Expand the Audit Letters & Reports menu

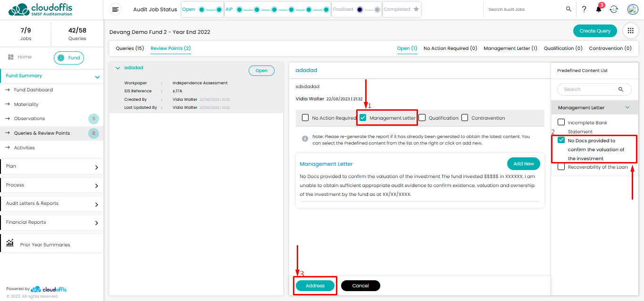tap(97, 204)
